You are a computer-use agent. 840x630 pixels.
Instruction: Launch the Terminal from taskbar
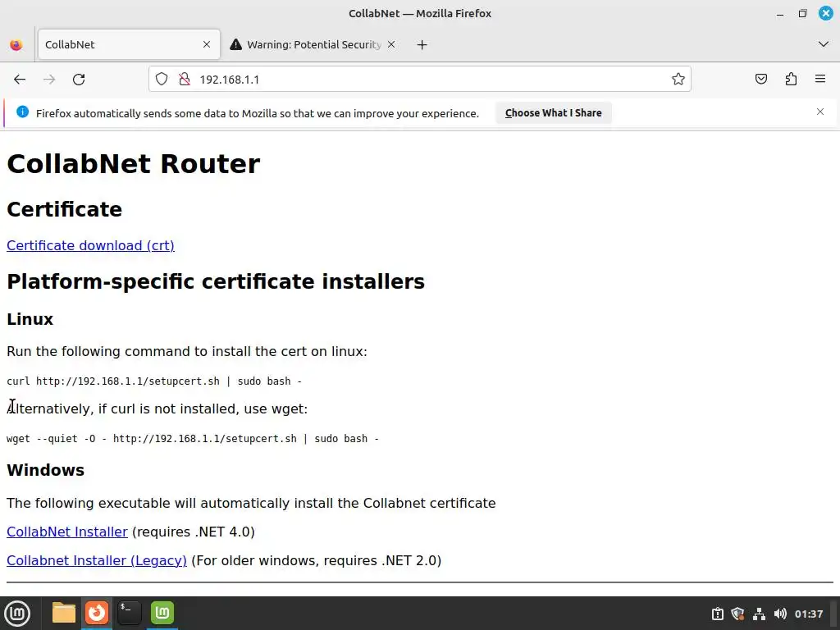129,613
